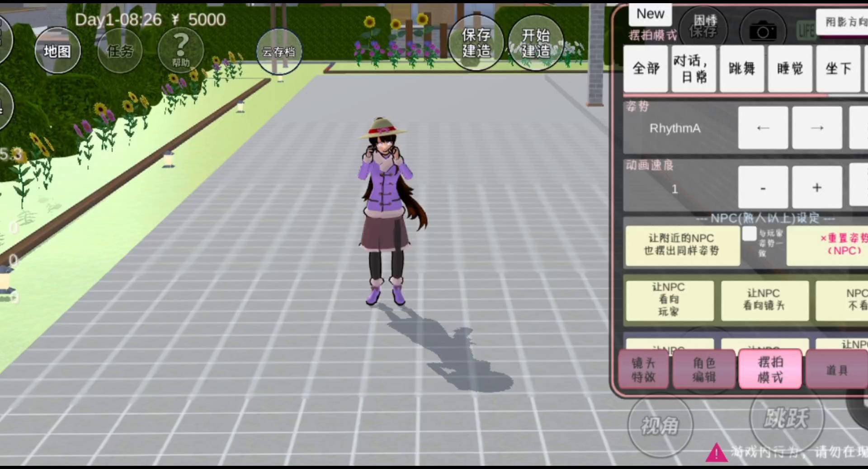The height and width of the screenshot is (469, 868).
Task: Tap the 视角 view angle circle
Action: [660, 426]
